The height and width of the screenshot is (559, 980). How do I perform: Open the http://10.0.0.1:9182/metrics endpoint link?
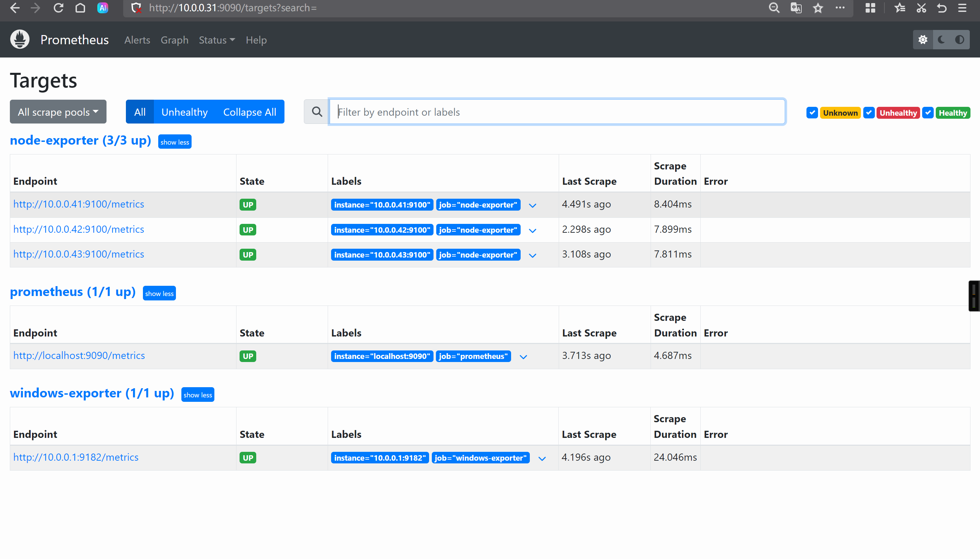[x=76, y=457]
